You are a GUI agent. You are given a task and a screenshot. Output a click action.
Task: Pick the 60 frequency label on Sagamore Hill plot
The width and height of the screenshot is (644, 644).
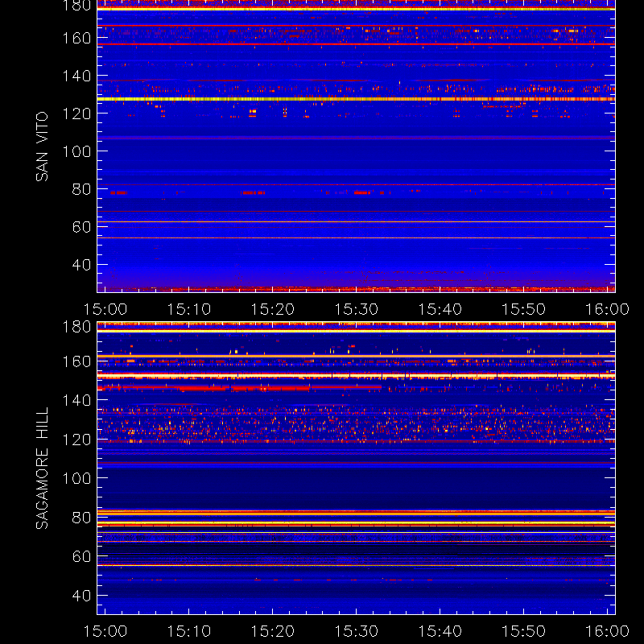click(81, 556)
